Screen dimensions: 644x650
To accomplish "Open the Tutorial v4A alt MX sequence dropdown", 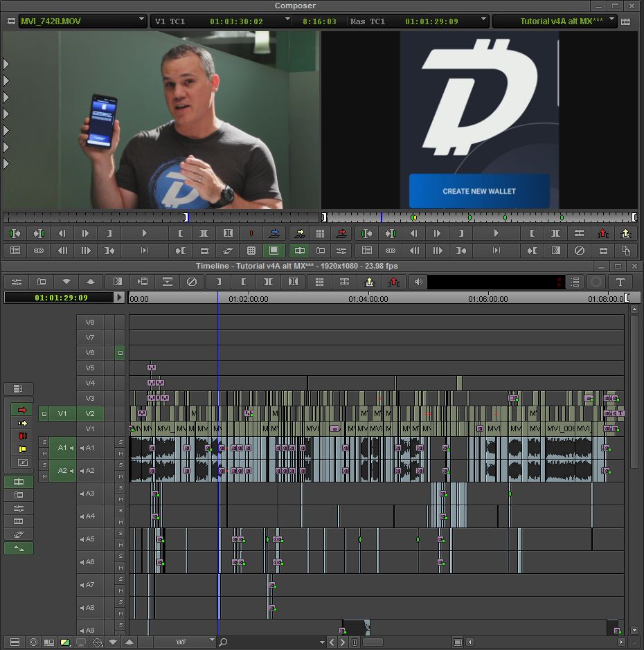I will tap(611, 19).
